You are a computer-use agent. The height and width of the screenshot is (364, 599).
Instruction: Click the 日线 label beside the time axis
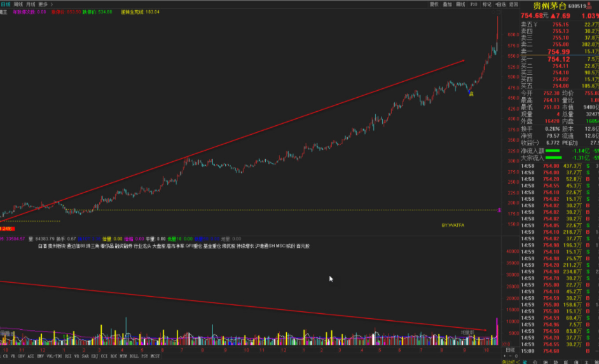click(x=510, y=350)
